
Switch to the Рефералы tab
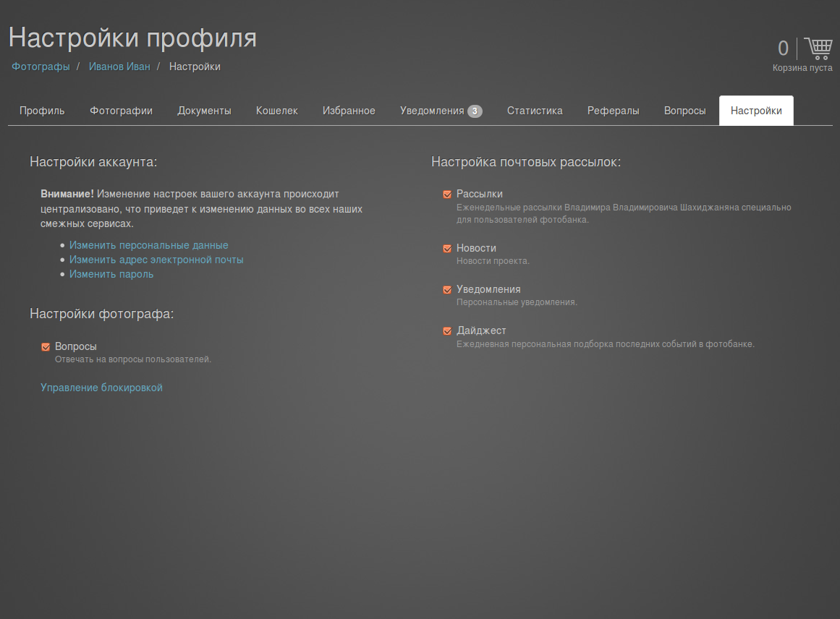pos(613,111)
